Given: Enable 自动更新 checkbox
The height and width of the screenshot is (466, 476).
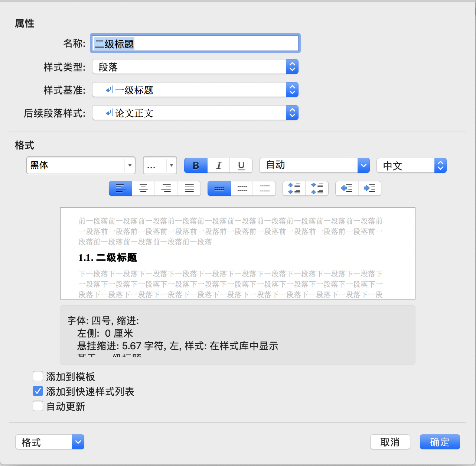Looking at the screenshot, I should tap(38, 406).
